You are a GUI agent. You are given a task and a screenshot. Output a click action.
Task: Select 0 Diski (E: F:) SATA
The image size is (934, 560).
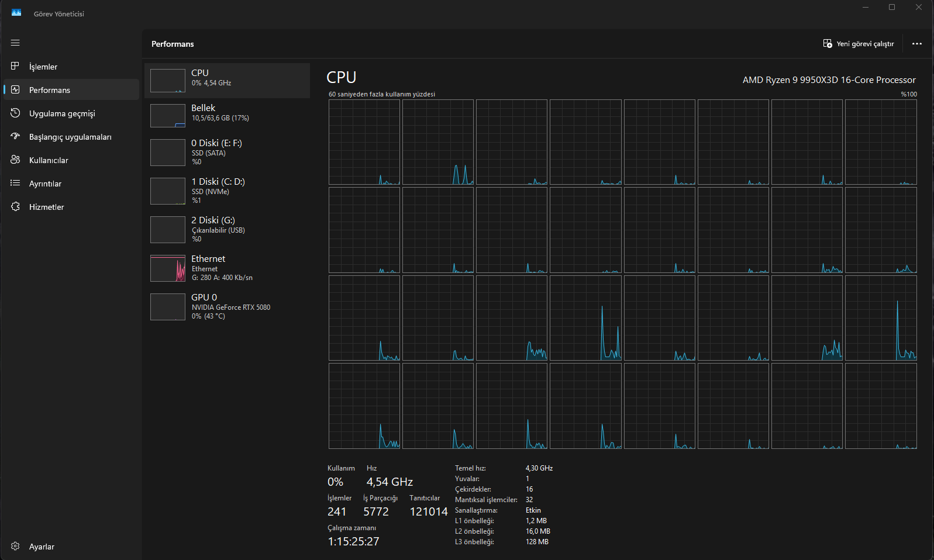pos(227,153)
